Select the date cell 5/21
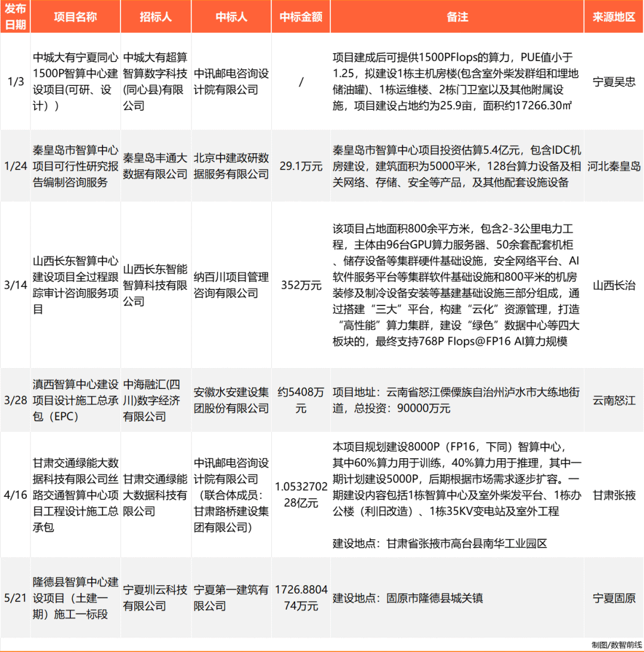 [x=16, y=598]
